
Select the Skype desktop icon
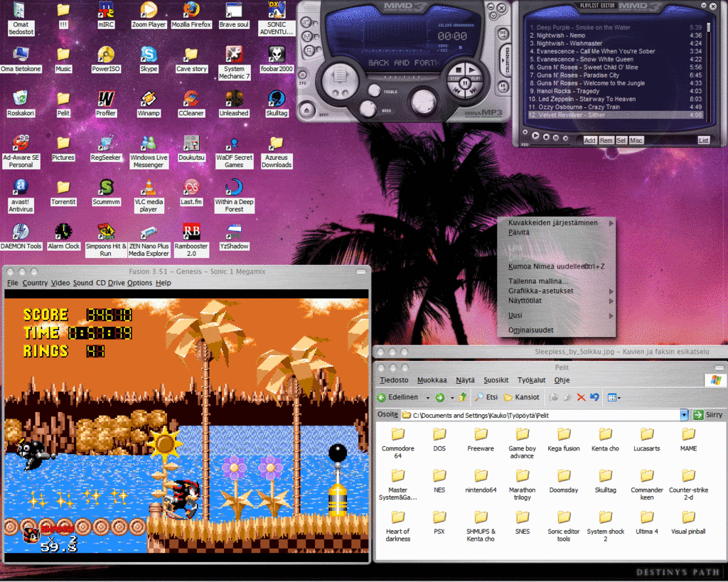pyautogui.click(x=149, y=59)
